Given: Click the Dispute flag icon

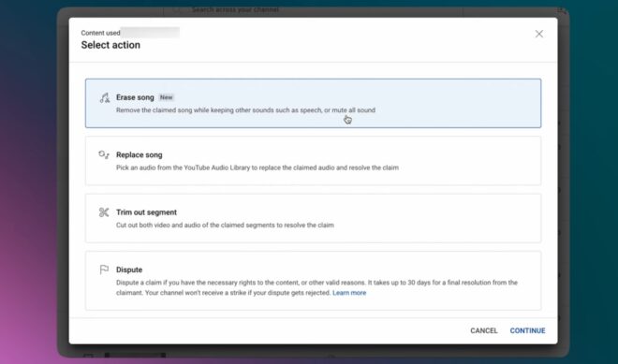Looking at the screenshot, I should coord(104,269).
